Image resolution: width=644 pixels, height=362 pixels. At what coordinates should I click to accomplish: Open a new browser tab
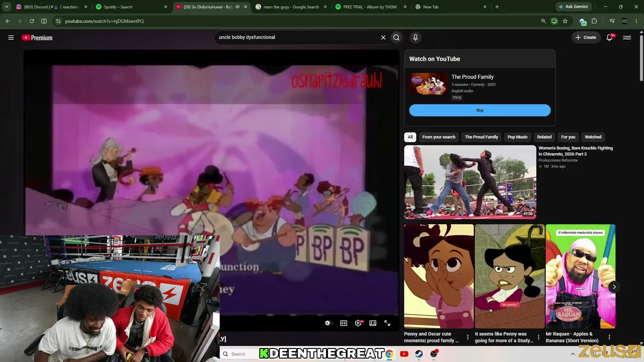tap(497, 7)
